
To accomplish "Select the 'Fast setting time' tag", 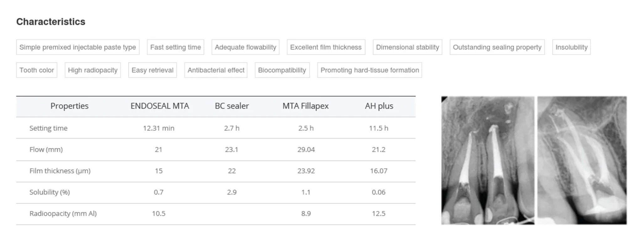I will tap(176, 47).
